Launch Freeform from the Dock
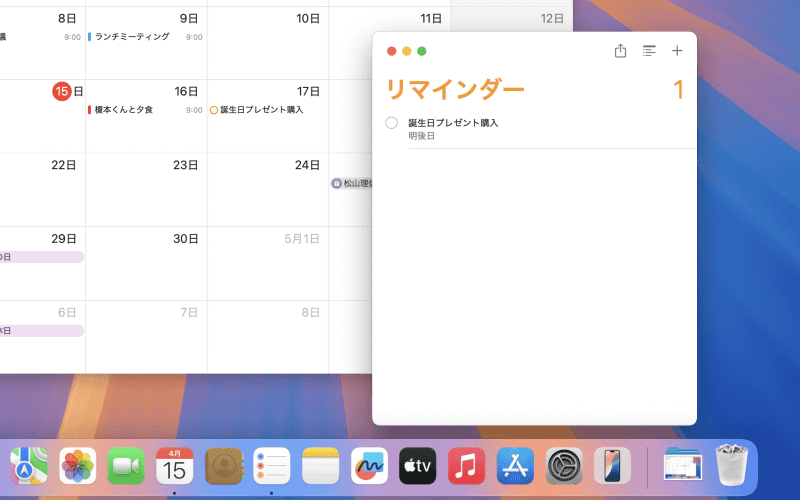The width and height of the screenshot is (800, 500). click(x=369, y=466)
